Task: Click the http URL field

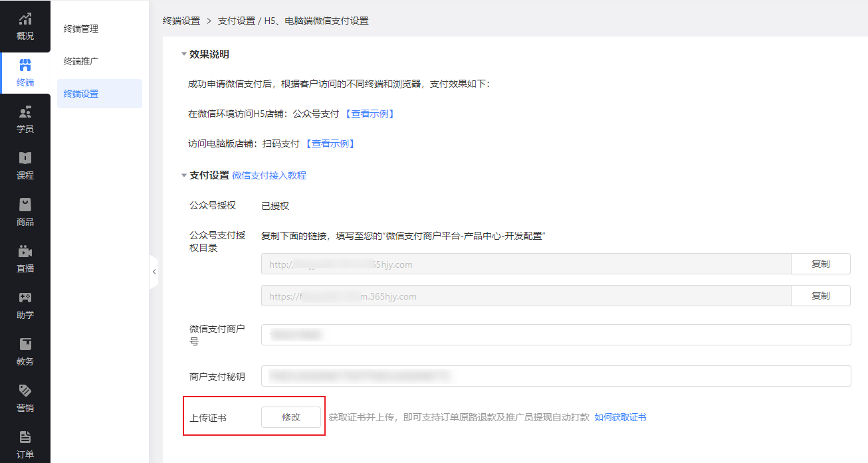Action: [x=526, y=264]
